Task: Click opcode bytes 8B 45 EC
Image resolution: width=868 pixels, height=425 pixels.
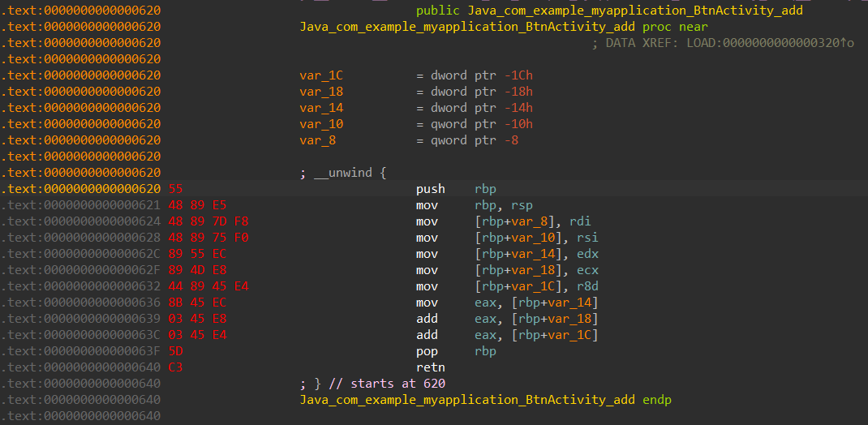Action: pyautogui.click(x=197, y=303)
